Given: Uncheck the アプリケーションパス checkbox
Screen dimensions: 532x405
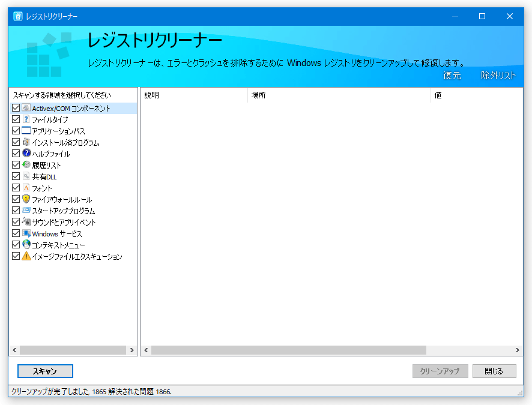Looking at the screenshot, I should coord(16,130).
